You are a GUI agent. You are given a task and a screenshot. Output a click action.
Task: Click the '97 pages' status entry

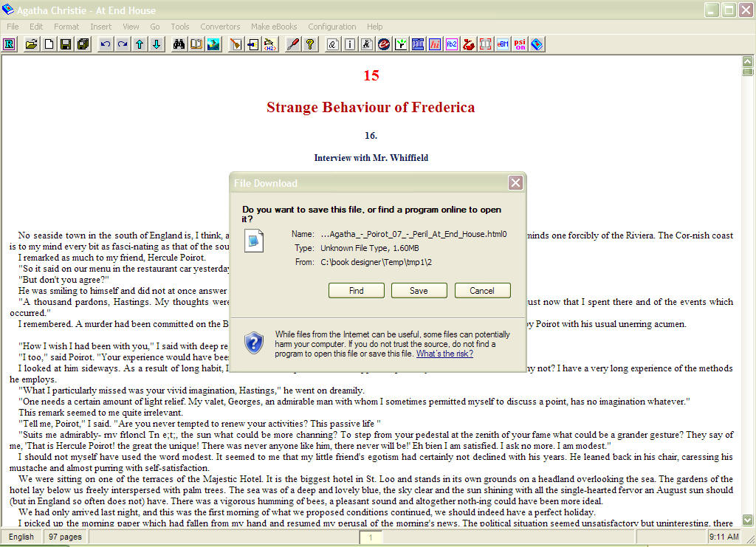[x=65, y=537]
